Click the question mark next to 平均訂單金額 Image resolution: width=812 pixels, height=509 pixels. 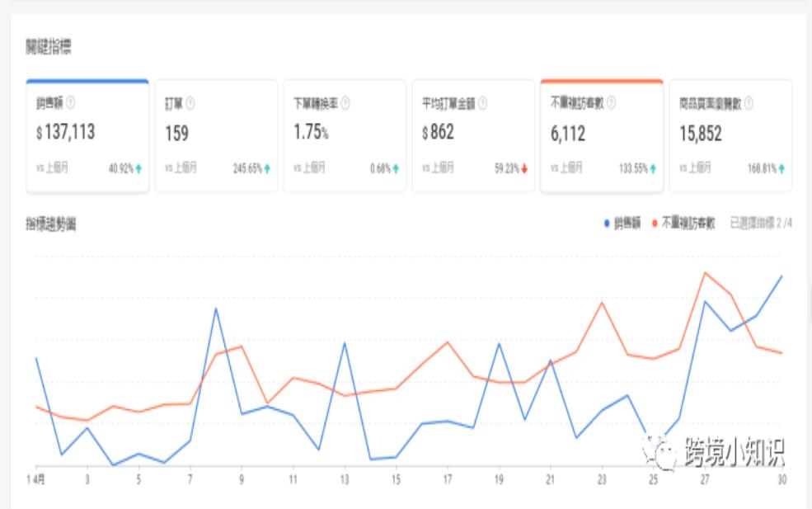tap(483, 104)
